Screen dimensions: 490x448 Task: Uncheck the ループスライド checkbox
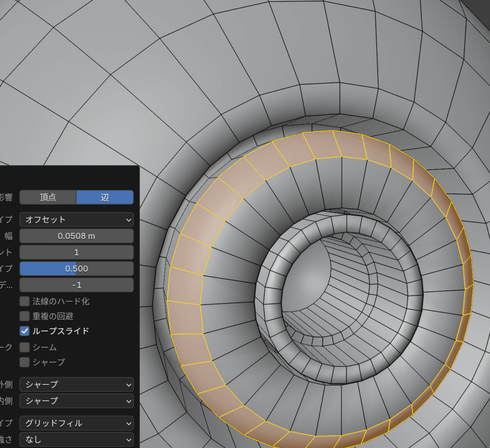24,331
